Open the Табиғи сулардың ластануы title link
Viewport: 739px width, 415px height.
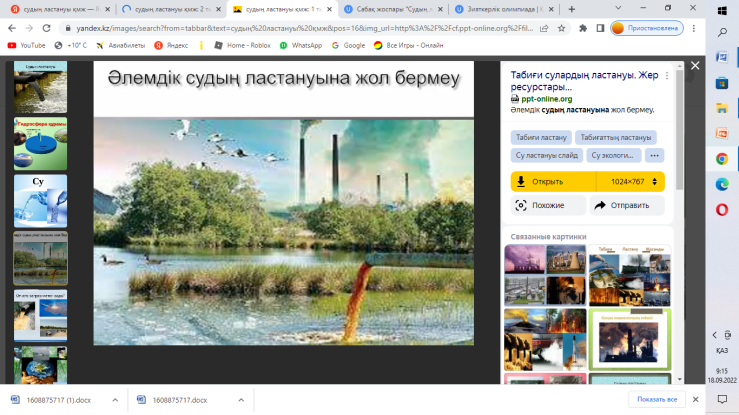point(584,81)
